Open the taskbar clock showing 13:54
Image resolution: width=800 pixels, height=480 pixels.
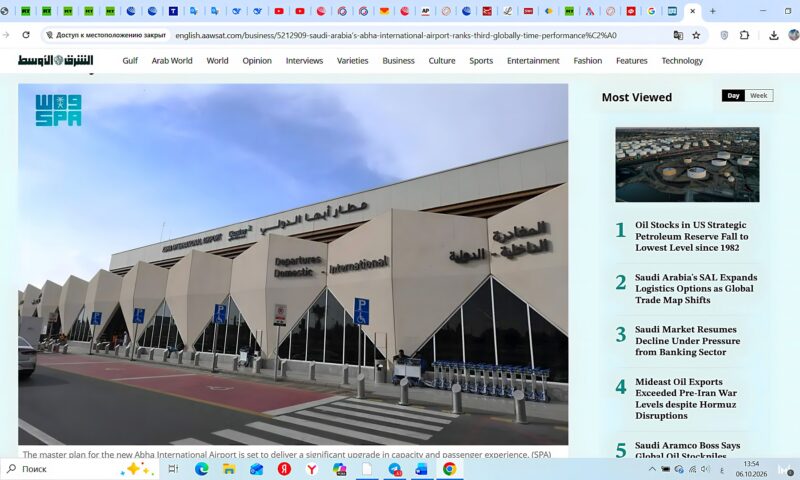(x=751, y=469)
